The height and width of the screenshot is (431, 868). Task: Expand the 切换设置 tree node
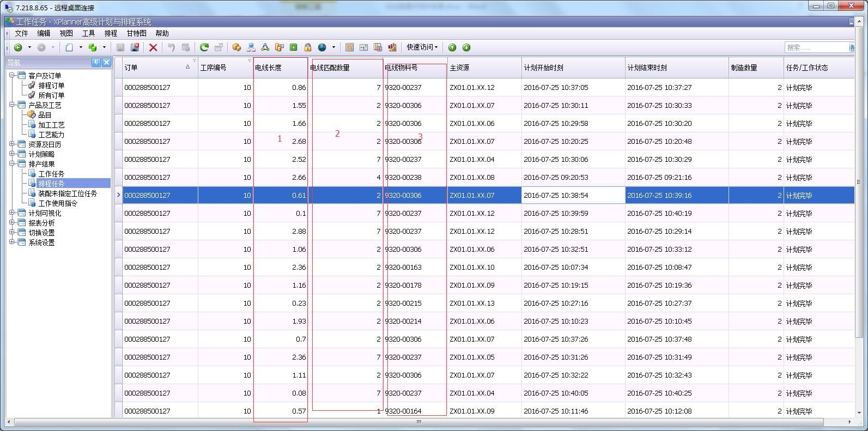(12, 232)
